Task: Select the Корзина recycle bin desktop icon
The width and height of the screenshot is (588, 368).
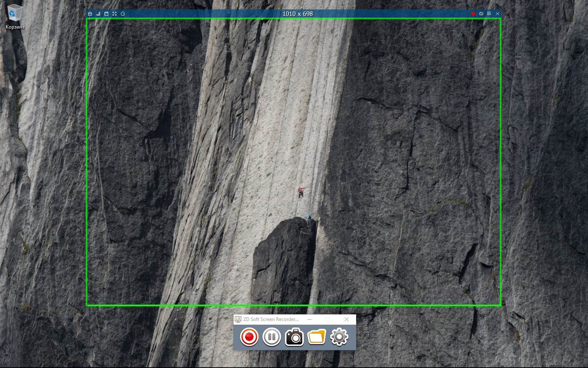Action: [15, 16]
